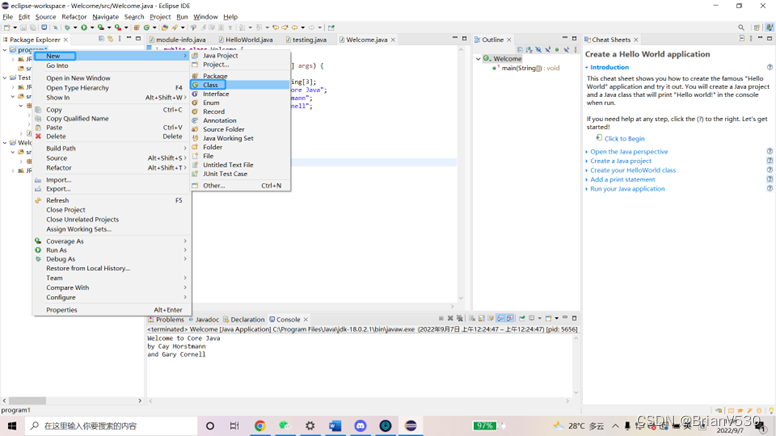Click Create a Java project step
The image size is (776, 436).
tap(621, 161)
